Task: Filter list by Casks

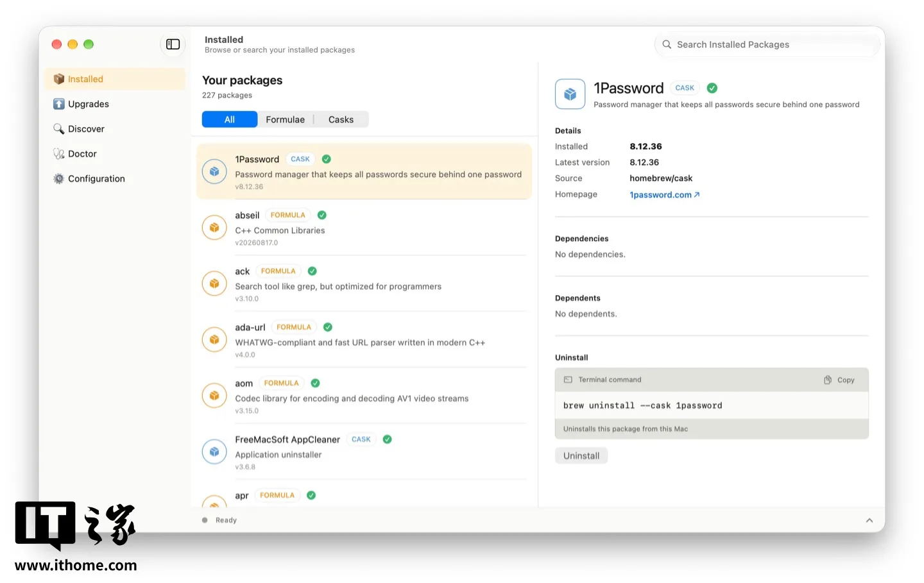Action: 341,119
